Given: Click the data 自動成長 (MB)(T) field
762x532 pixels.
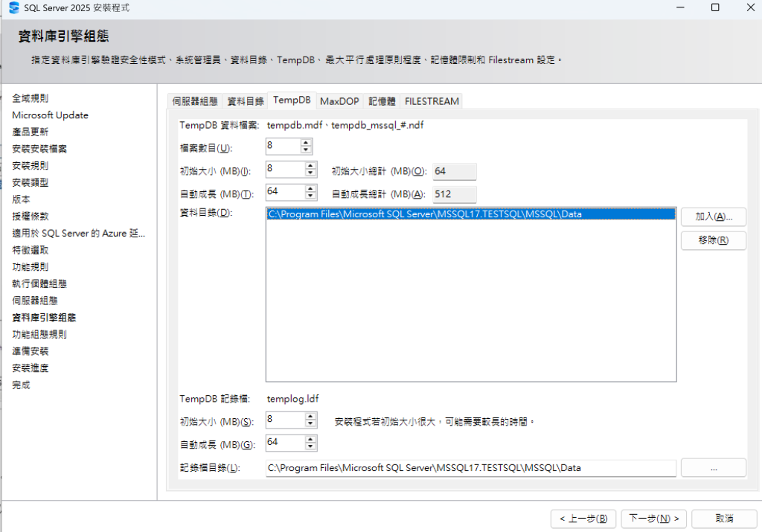Looking at the screenshot, I should (x=286, y=191).
